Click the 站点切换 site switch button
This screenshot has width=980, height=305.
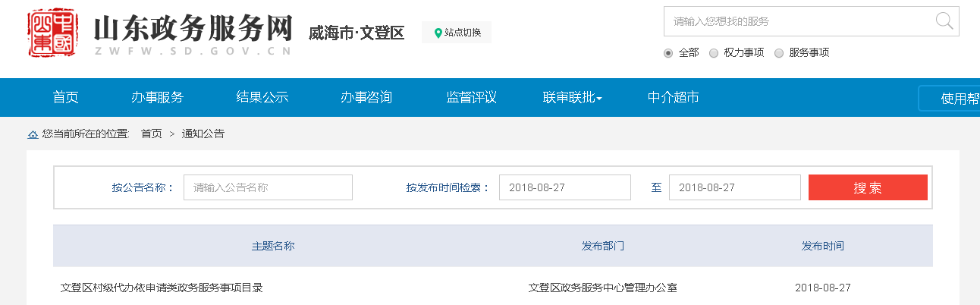pyautogui.click(x=457, y=33)
